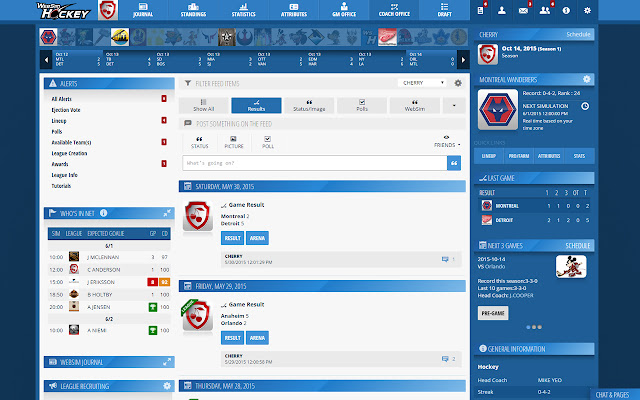
Task: Open Schedule link in Next 3 Games
Action: [578, 245]
